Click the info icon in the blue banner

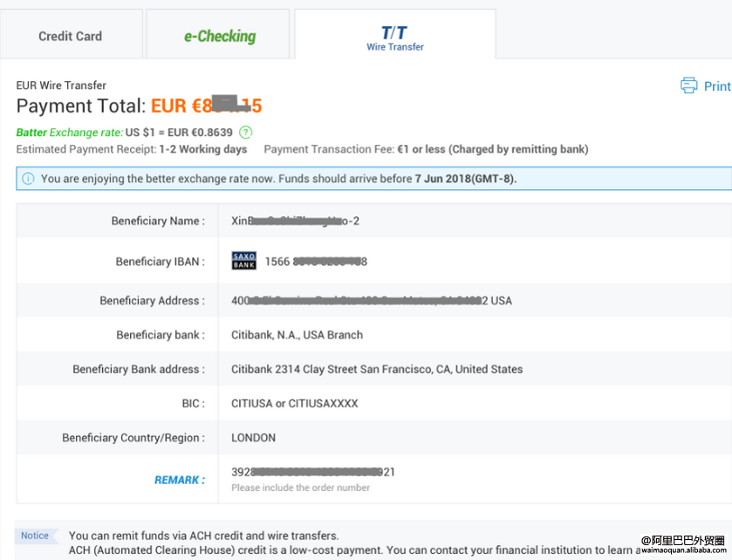coord(28,179)
